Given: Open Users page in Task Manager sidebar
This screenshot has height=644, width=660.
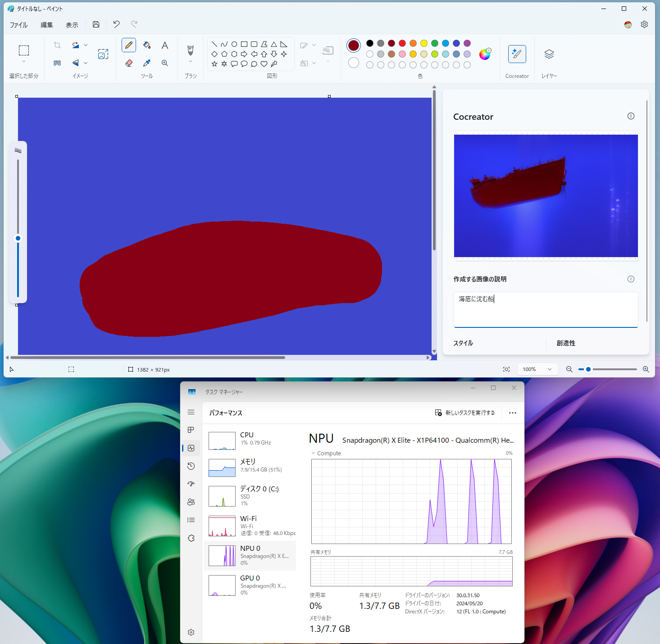Looking at the screenshot, I should [x=191, y=502].
